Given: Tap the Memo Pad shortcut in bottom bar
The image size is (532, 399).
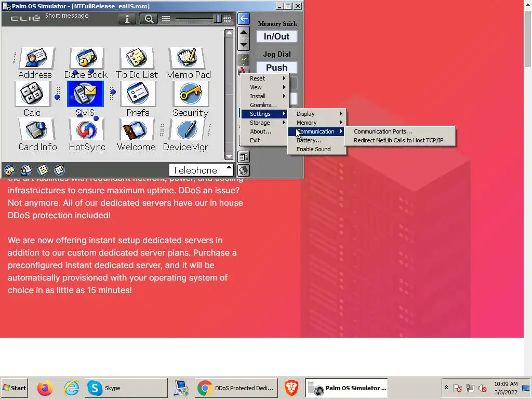Looking at the screenshot, I should coord(59,170).
